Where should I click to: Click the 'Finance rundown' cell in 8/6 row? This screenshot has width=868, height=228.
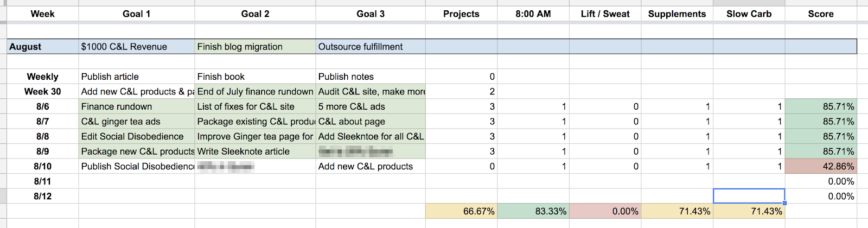[137, 106]
